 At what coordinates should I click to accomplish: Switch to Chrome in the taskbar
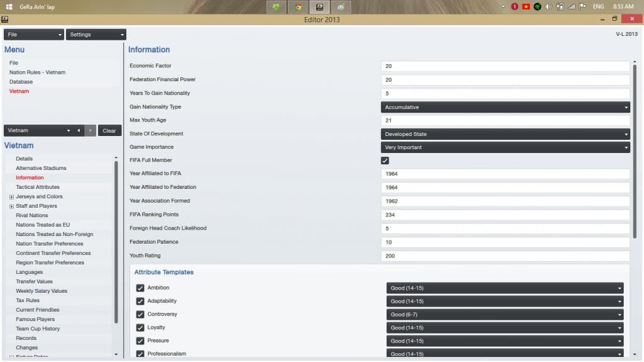(x=297, y=7)
